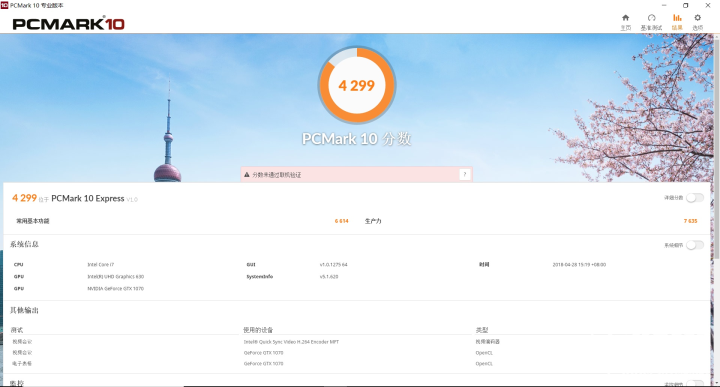Click the 时间 label
Viewport: 720px width, 387px height.
pos(484,265)
